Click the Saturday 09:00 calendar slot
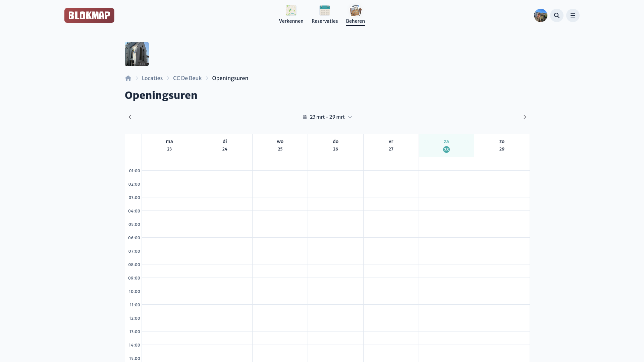Viewport: 644px width, 362px height. coord(446,285)
